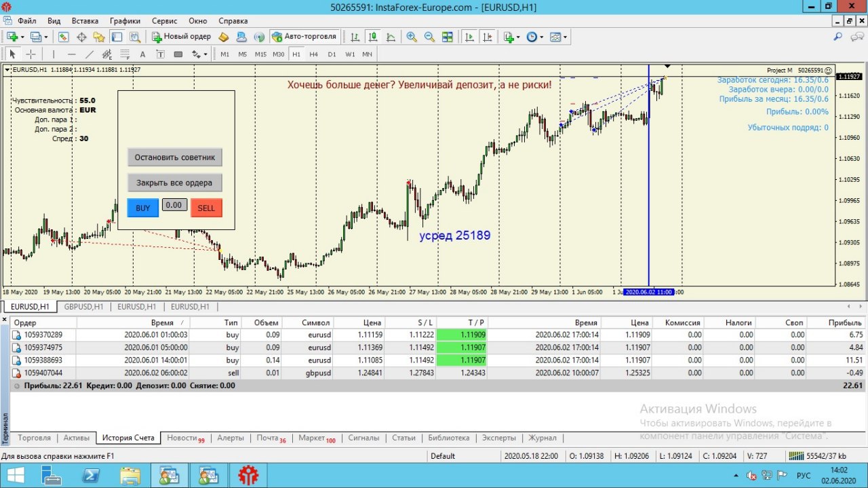Click Остановить советник button
The width and height of the screenshot is (868, 488).
(175, 157)
